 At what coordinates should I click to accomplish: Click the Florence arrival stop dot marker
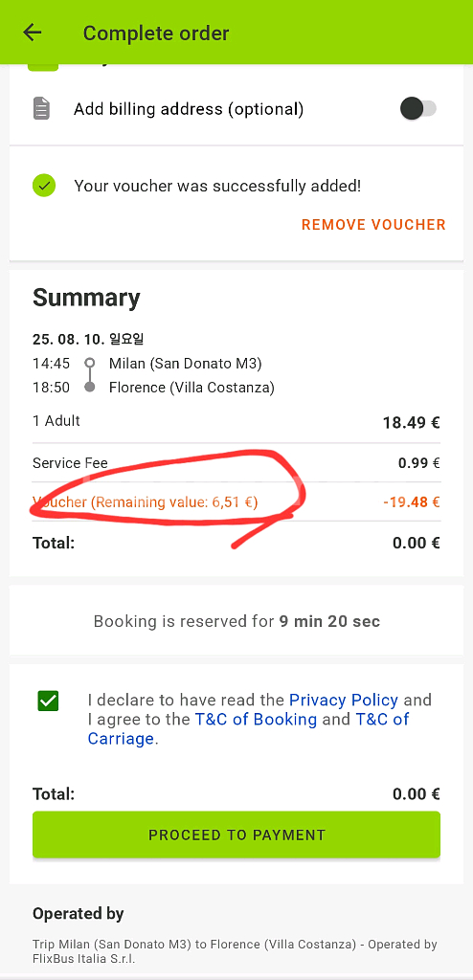pos(90,388)
